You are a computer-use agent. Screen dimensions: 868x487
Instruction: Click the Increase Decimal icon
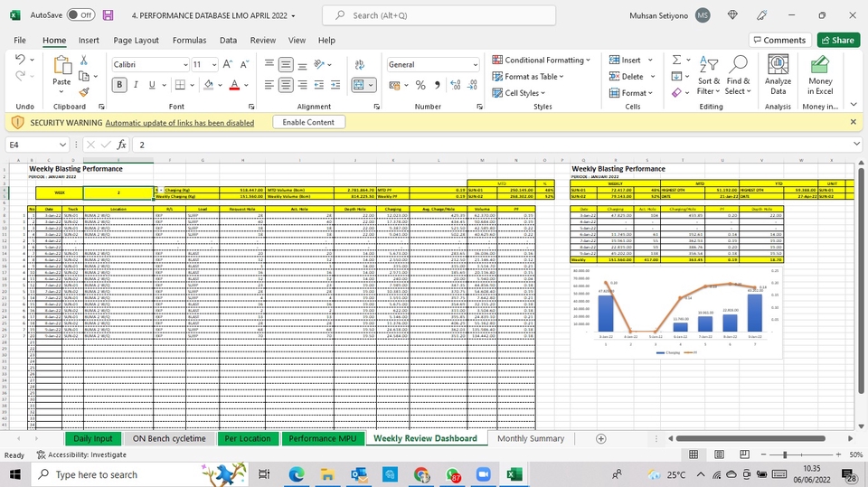click(x=456, y=85)
